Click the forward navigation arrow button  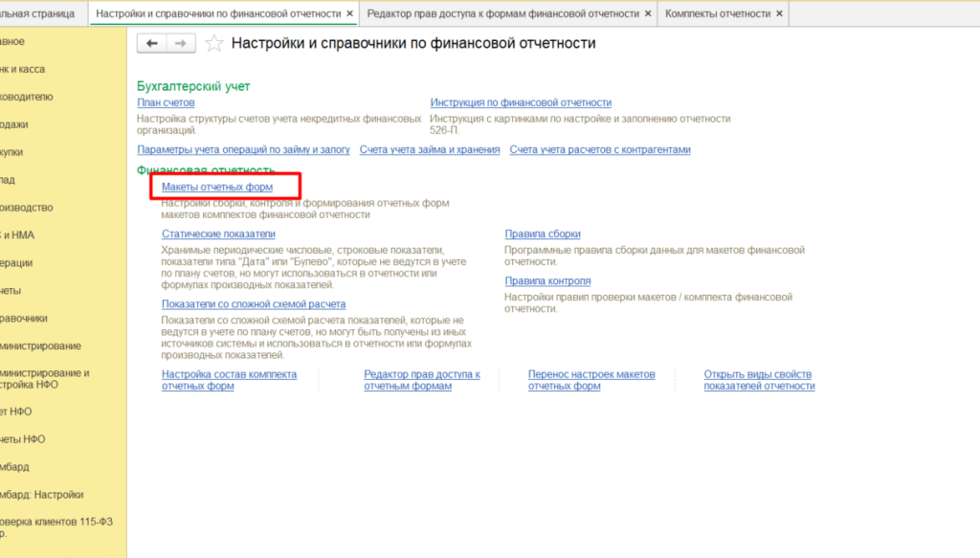coord(181,44)
